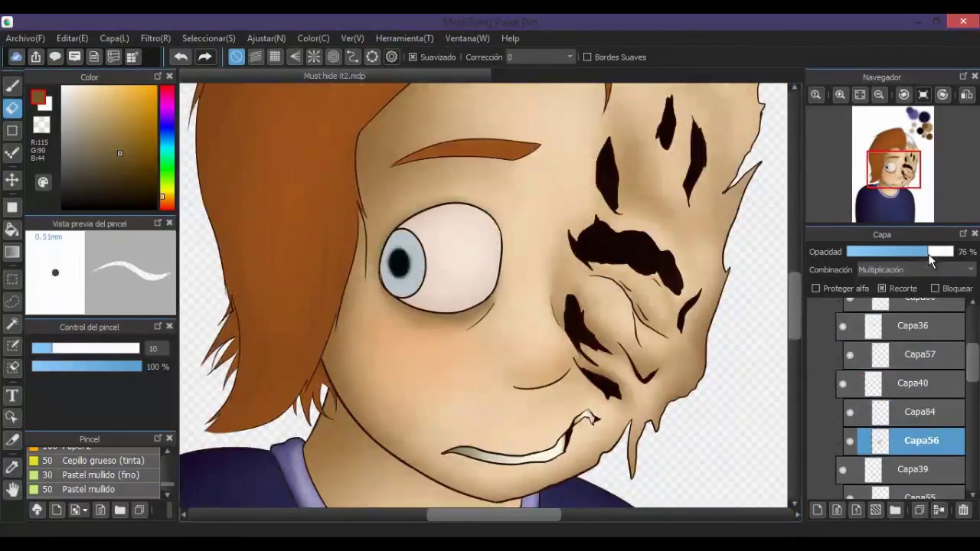The image size is (980, 551).
Task: Enable Proteger alfa checkbox
Action: 815,289
